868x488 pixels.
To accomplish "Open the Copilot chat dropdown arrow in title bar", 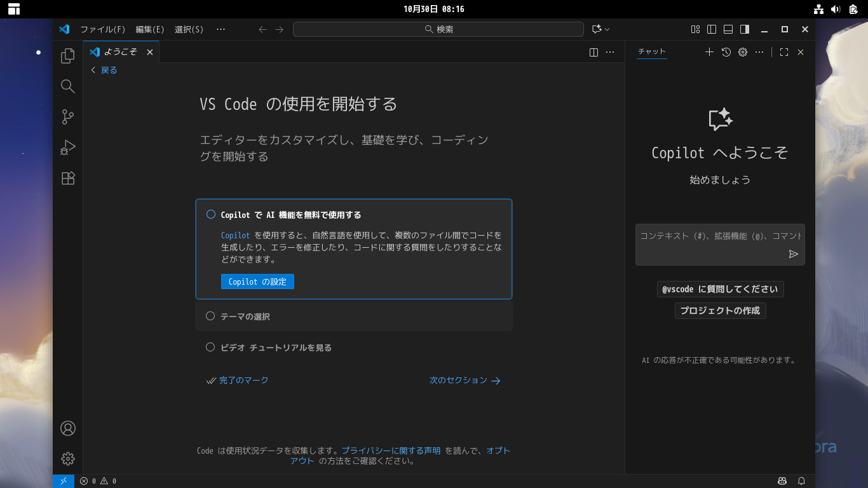I will point(607,29).
